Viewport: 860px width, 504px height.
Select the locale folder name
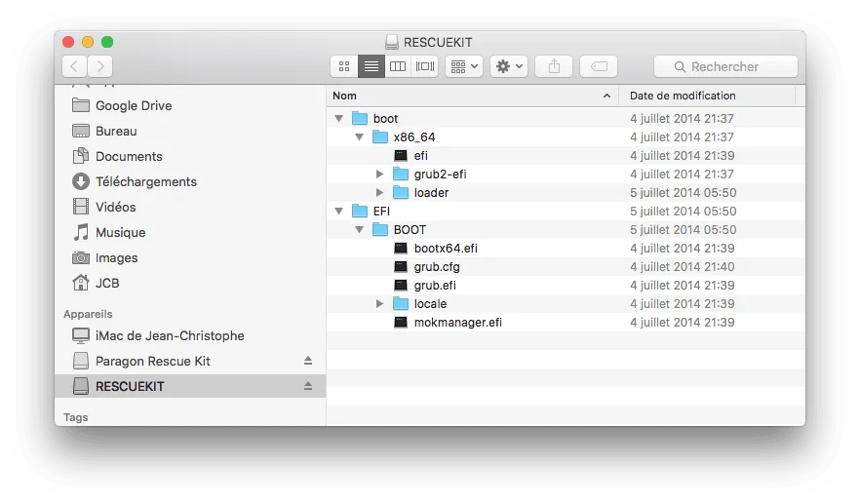point(431,304)
